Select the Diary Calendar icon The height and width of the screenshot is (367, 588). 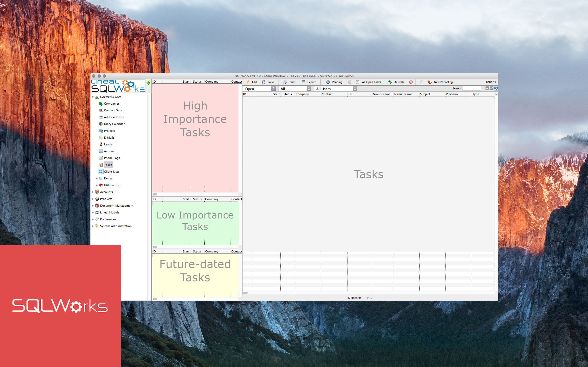[101, 124]
